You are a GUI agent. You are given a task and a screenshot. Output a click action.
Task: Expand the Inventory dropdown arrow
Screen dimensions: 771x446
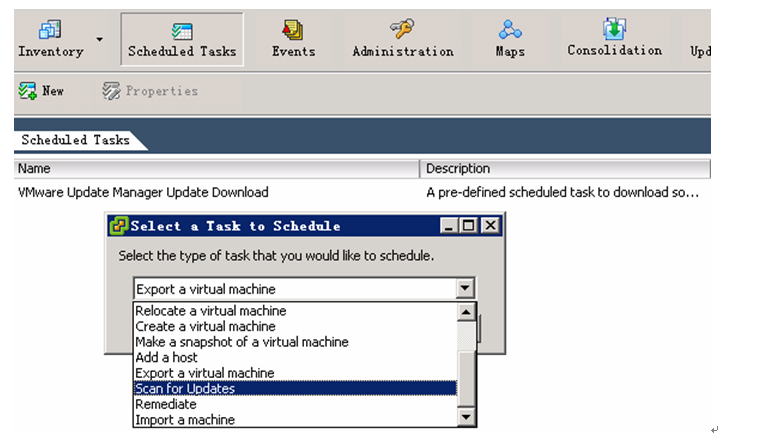(99, 39)
